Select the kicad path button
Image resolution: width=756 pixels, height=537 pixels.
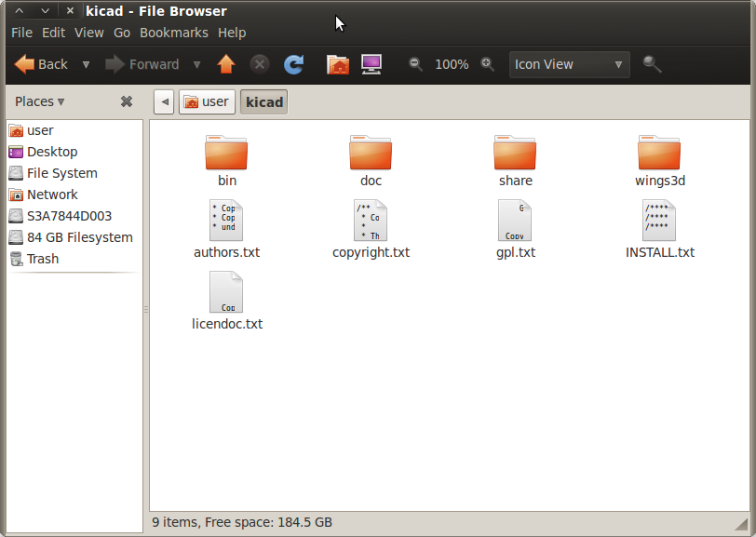click(x=264, y=102)
